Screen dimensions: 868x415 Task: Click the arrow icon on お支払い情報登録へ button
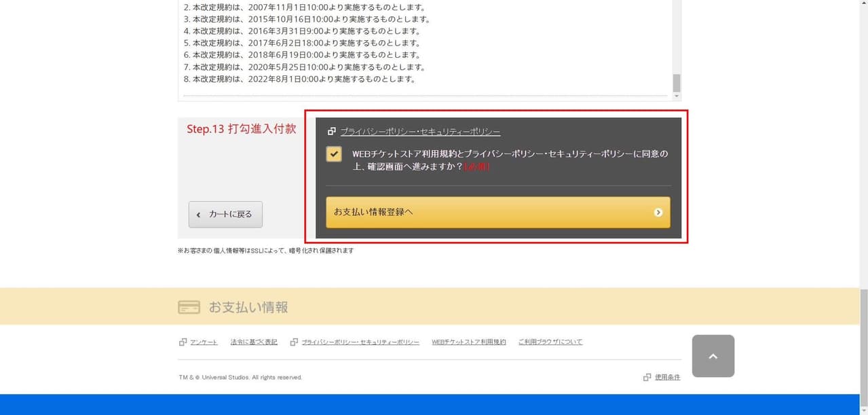click(x=658, y=213)
